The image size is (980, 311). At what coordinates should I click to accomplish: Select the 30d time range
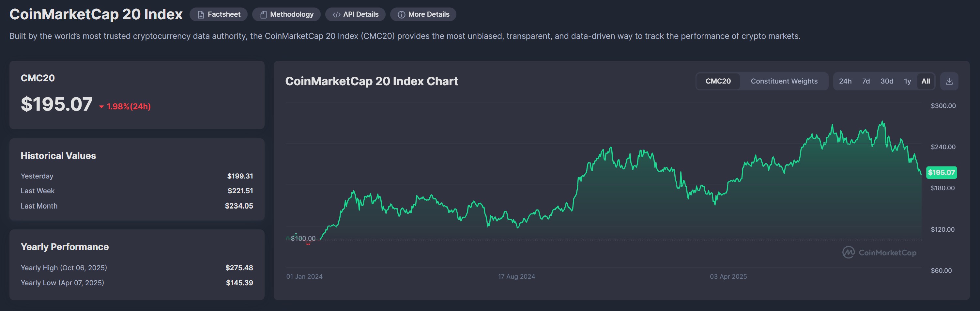(886, 82)
